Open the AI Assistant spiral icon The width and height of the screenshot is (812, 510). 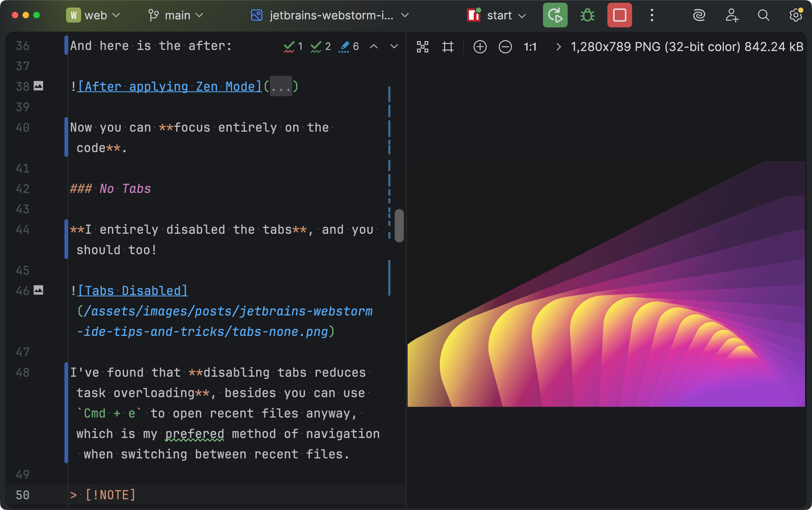coord(699,15)
